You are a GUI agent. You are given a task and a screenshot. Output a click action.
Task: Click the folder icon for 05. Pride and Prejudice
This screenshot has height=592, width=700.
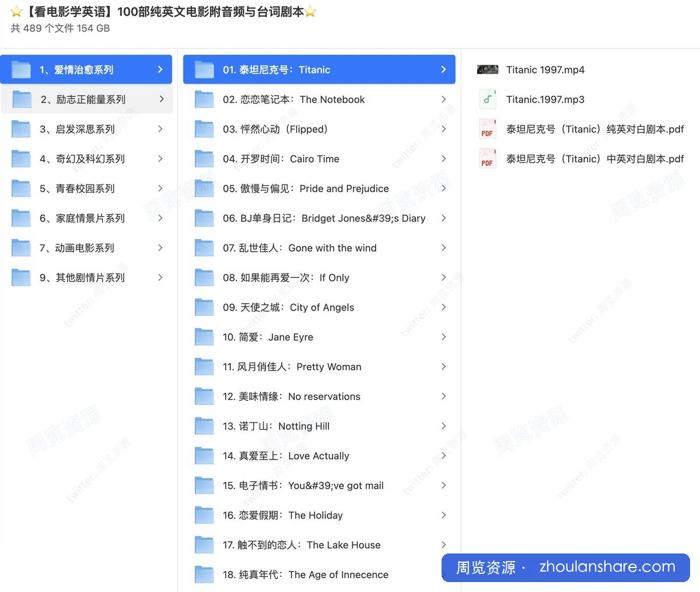pos(204,189)
